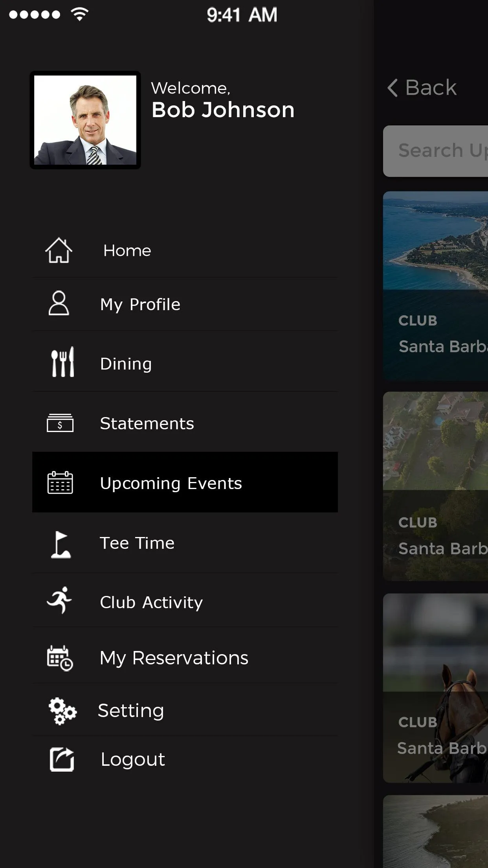Screen dimensions: 488x868
Task: Tap Logout to sign out
Action: point(185,759)
